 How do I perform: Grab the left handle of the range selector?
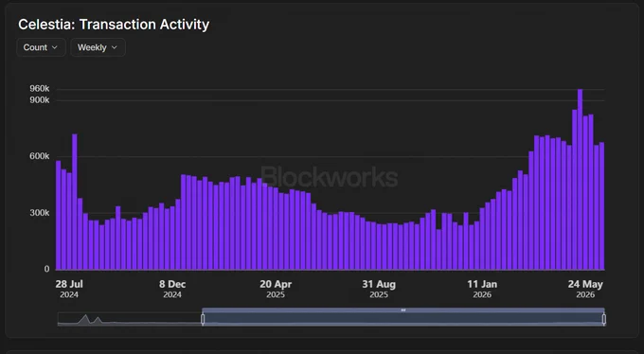click(x=203, y=319)
